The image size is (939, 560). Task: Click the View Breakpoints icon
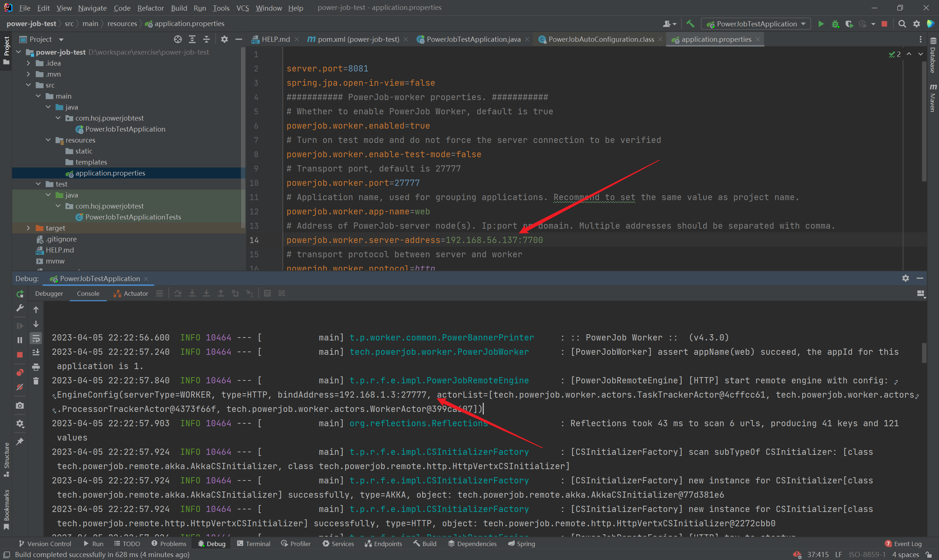(x=20, y=372)
